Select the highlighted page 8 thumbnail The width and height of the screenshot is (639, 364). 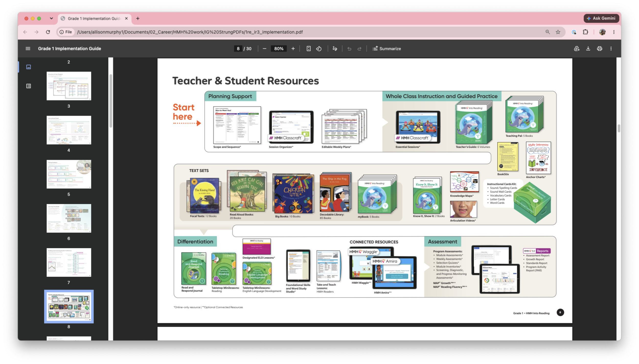click(x=69, y=307)
